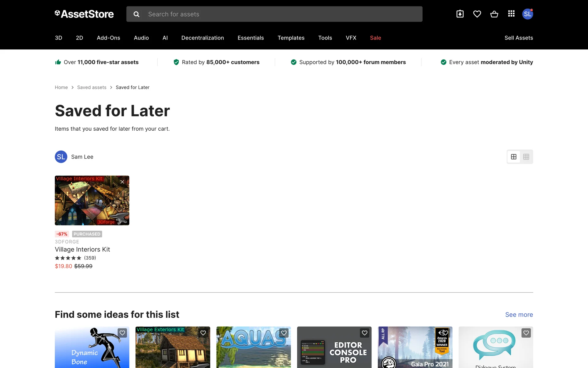
Task: Go to Saved assets breadcrumb link
Action: pos(92,87)
